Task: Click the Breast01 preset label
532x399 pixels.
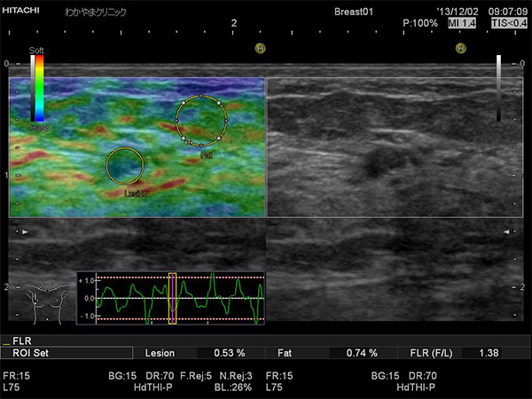Action: click(x=355, y=11)
